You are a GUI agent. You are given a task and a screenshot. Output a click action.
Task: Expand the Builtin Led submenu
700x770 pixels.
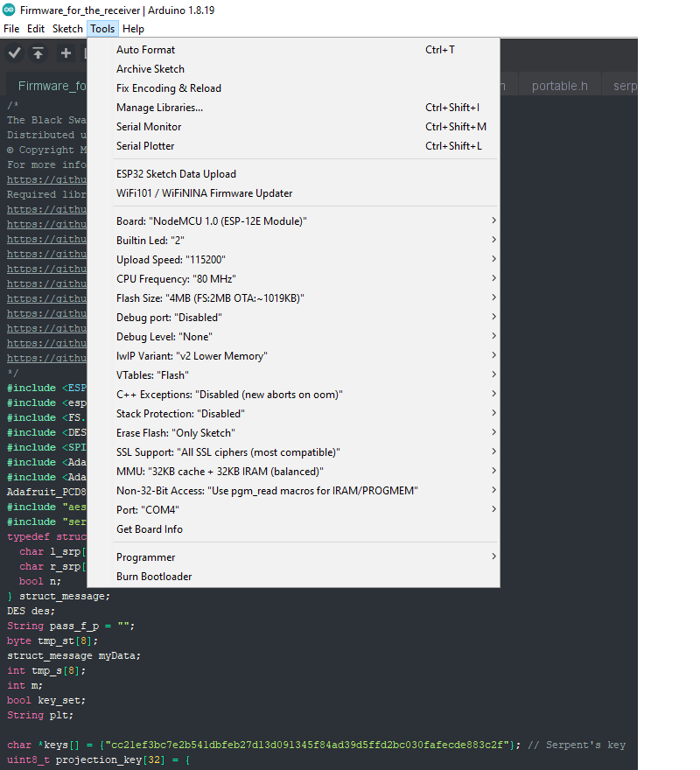pos(293,240)
